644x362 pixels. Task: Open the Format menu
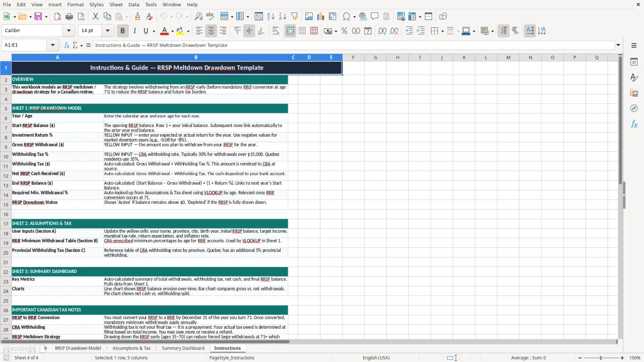[75, 4]
